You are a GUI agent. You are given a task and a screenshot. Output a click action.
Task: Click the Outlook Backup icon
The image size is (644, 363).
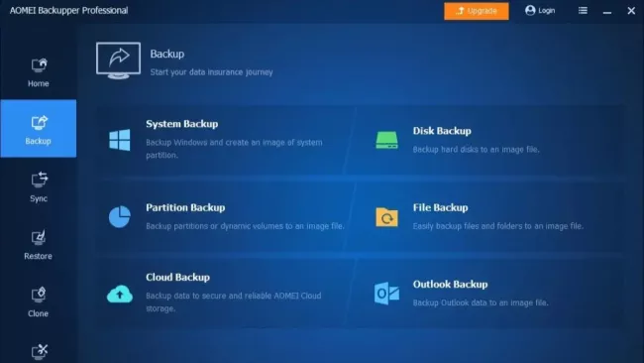(386, 294)
